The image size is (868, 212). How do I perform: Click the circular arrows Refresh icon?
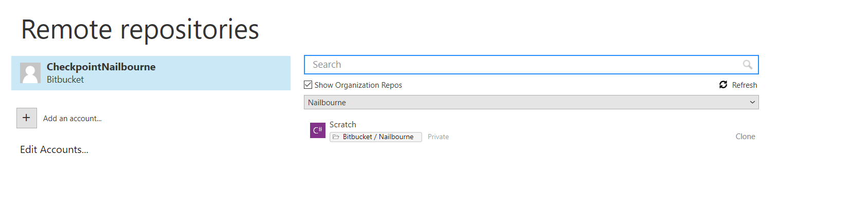coord(724,85)
